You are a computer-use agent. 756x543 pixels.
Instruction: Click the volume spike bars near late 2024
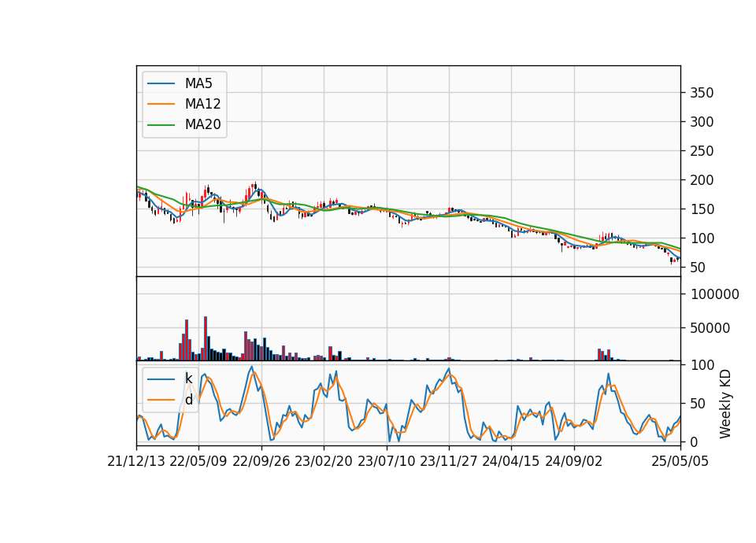(x=604, y=355)
